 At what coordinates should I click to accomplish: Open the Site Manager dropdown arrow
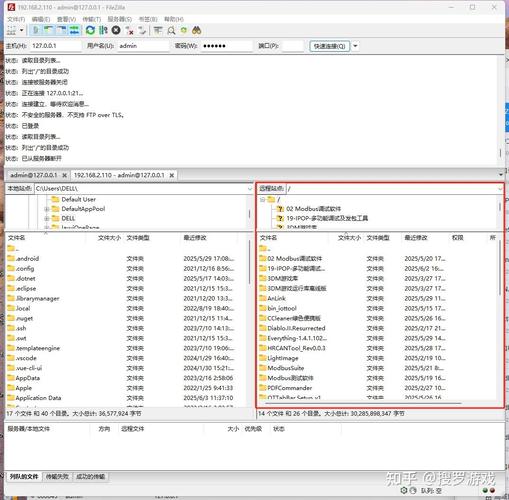(22, 30)
